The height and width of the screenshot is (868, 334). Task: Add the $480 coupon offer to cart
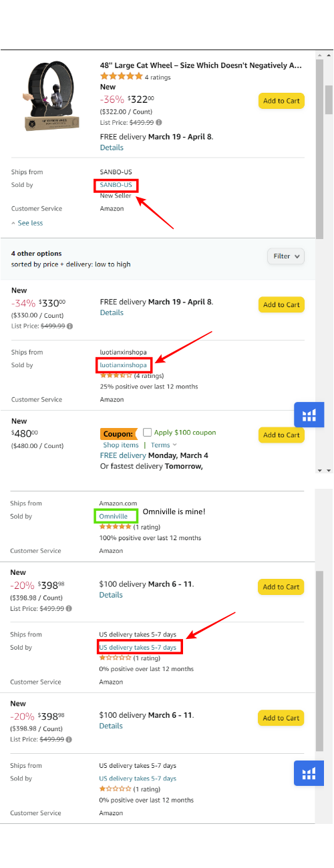281,435
